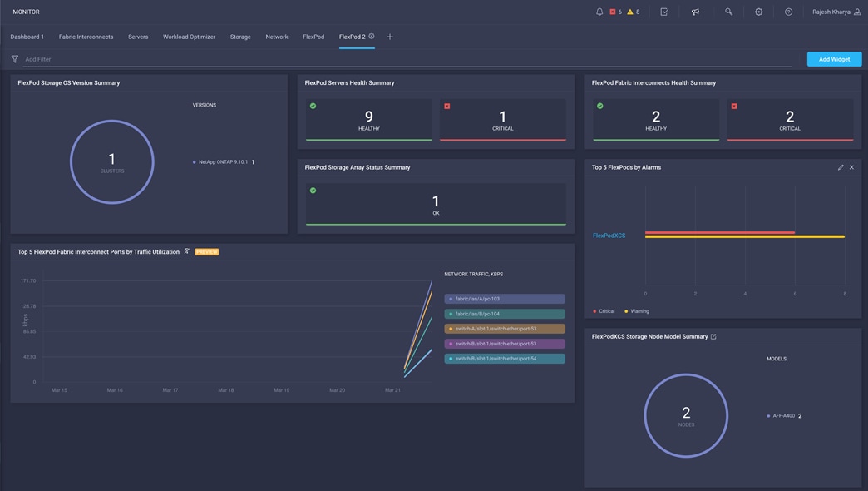Toggle fabric/lan/B/pc-104 legend series
The height and width of the screenshot is (491, 868).
[505, 314]
